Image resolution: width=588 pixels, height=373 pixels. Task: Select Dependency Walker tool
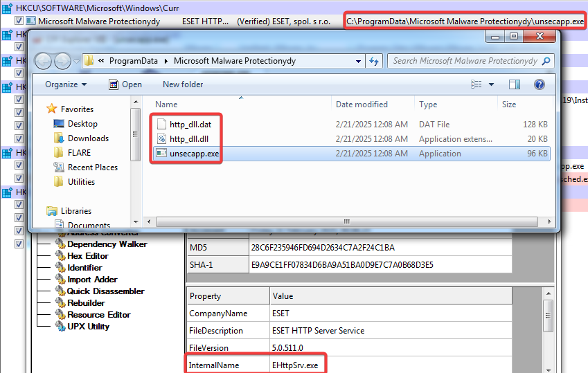[107, 244]
